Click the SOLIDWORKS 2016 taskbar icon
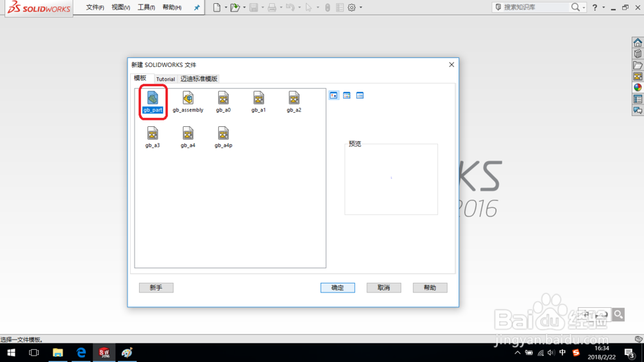The width and height of the screenshot is (644, 362). [x=104, y=352]
